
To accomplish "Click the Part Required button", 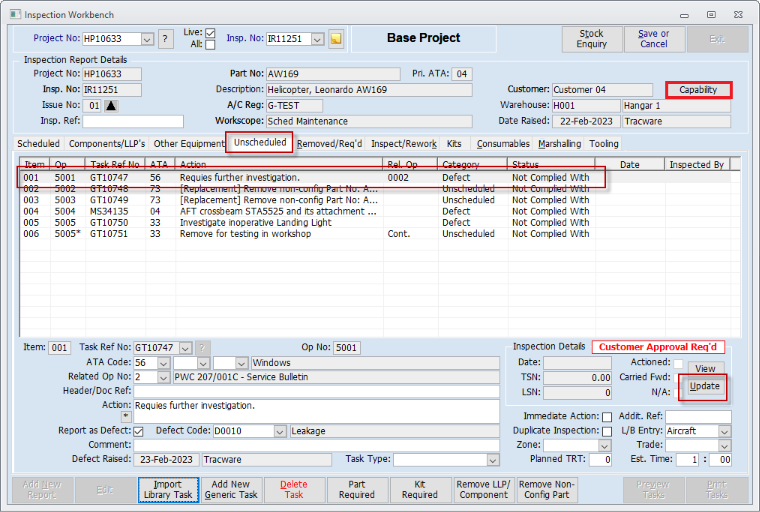I will pyautogui.click(x=357, y=490).
